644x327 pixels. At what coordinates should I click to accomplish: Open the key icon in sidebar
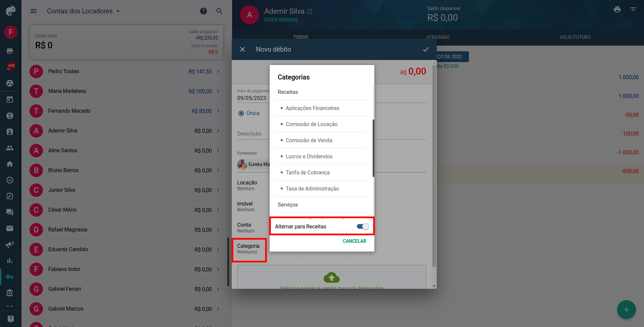pos(10,277)
